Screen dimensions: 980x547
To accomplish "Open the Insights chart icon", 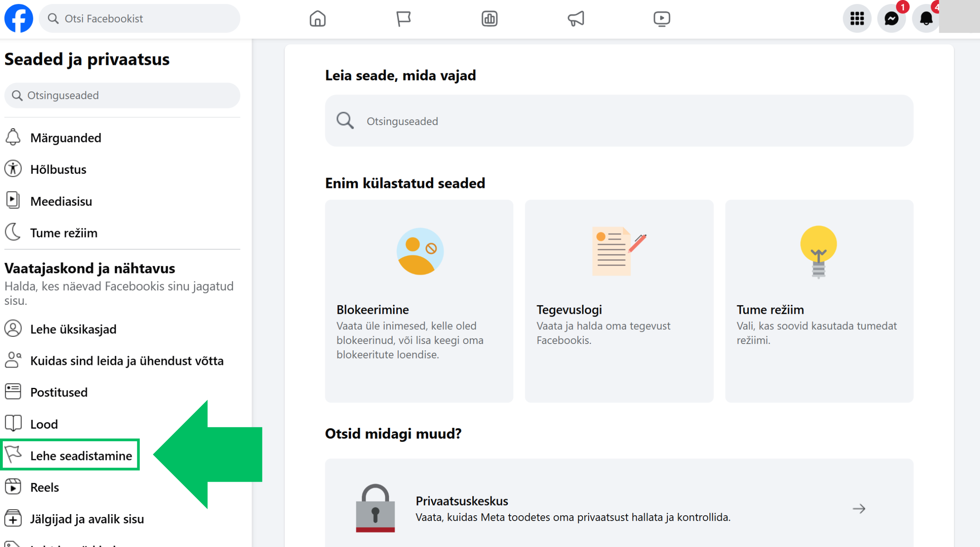I will (489, 19).
